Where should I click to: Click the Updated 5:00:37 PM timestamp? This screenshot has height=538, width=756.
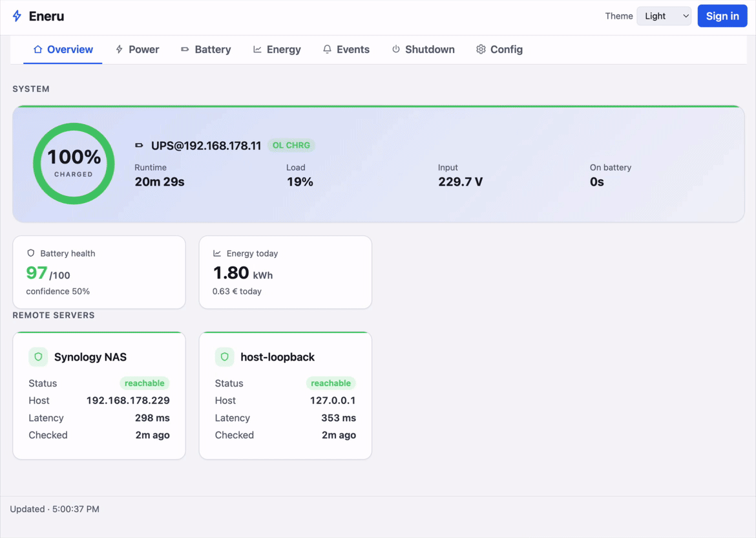coord(54,509)
